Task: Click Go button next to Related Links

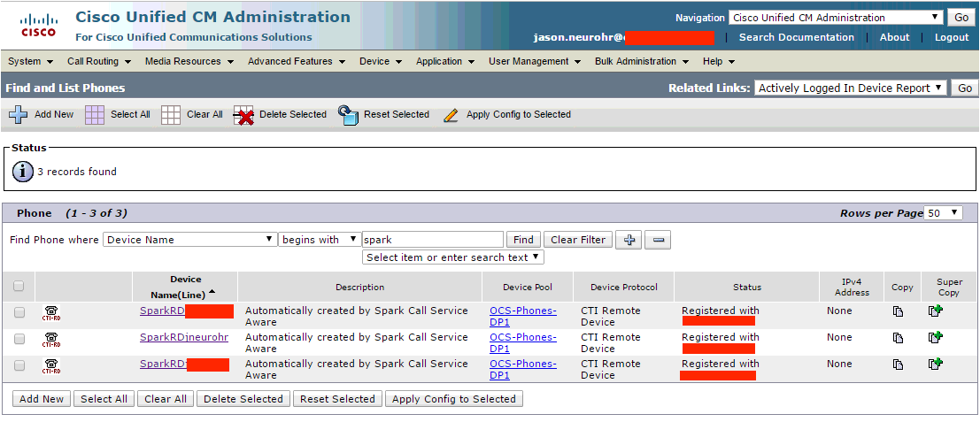Action: pyautogui.click(x=964, y=88)
